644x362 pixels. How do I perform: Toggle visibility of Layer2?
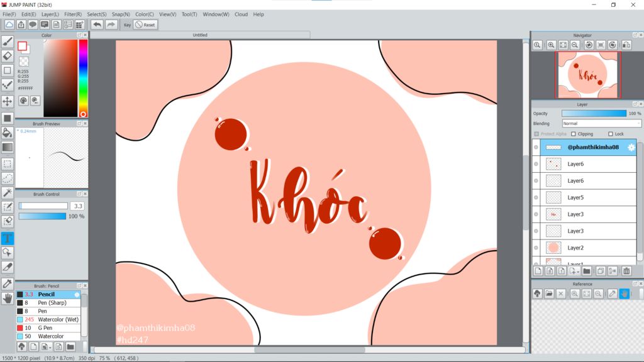[x=536, y=248]
